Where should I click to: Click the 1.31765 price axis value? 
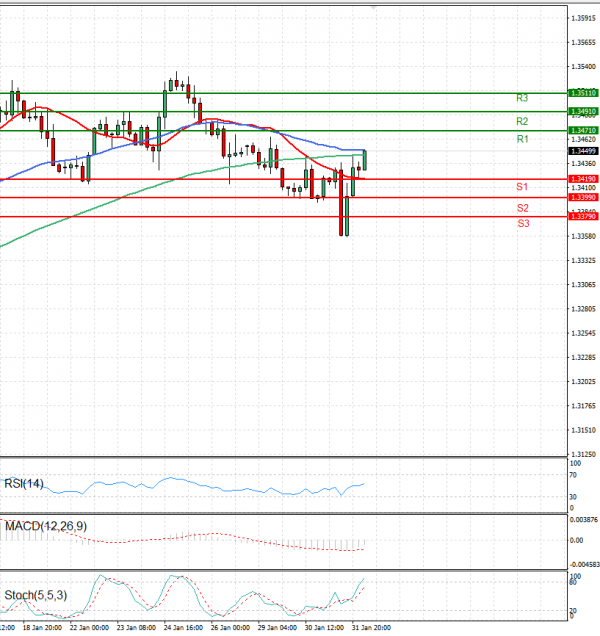point(583,406)
